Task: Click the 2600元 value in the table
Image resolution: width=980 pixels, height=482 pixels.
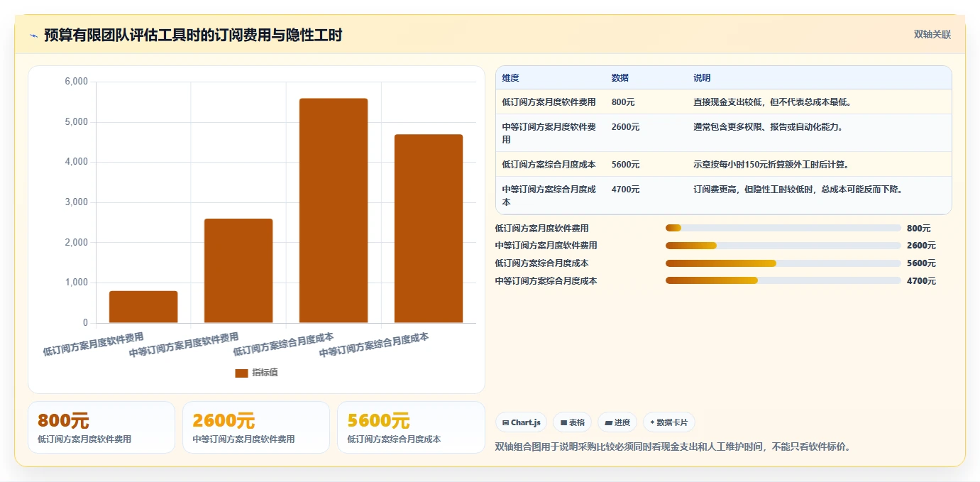Action: 625,127
